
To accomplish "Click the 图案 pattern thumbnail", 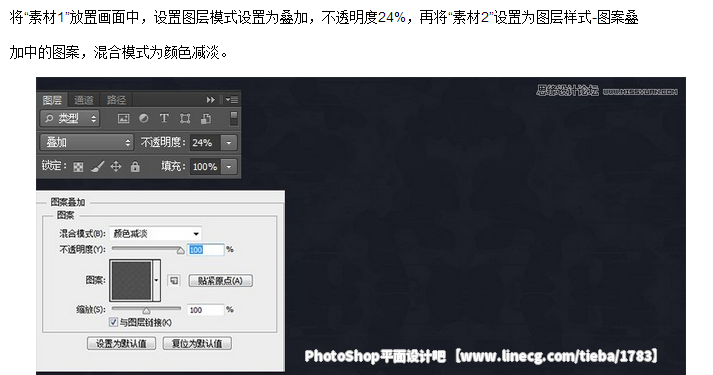I will click(131, 280).
